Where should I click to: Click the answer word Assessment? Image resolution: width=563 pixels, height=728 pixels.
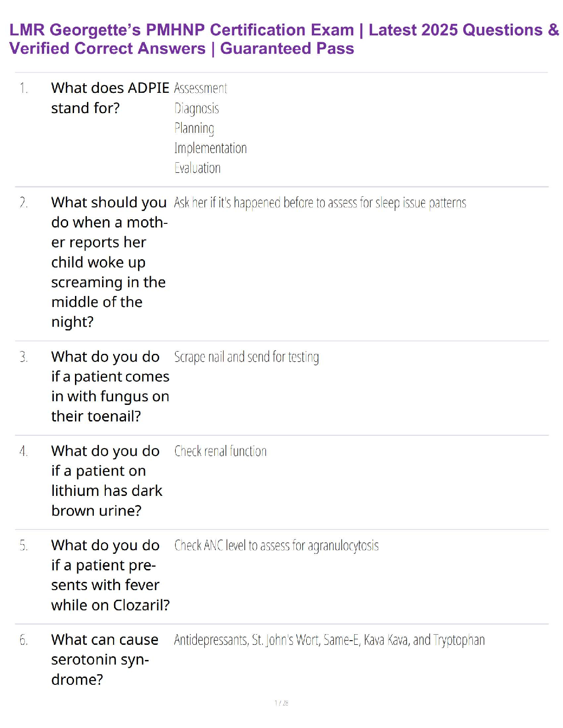pyautogui.click(x=201, y=88)
